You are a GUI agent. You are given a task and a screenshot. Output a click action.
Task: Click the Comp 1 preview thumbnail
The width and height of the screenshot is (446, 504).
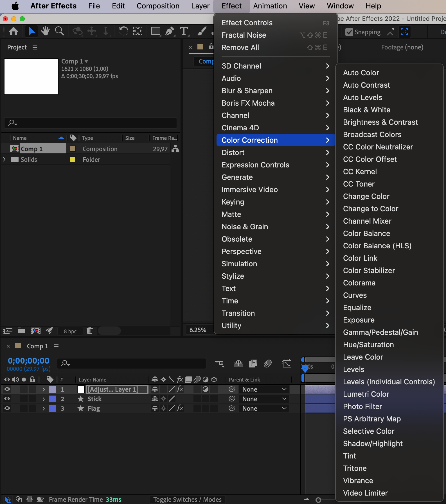31,77
